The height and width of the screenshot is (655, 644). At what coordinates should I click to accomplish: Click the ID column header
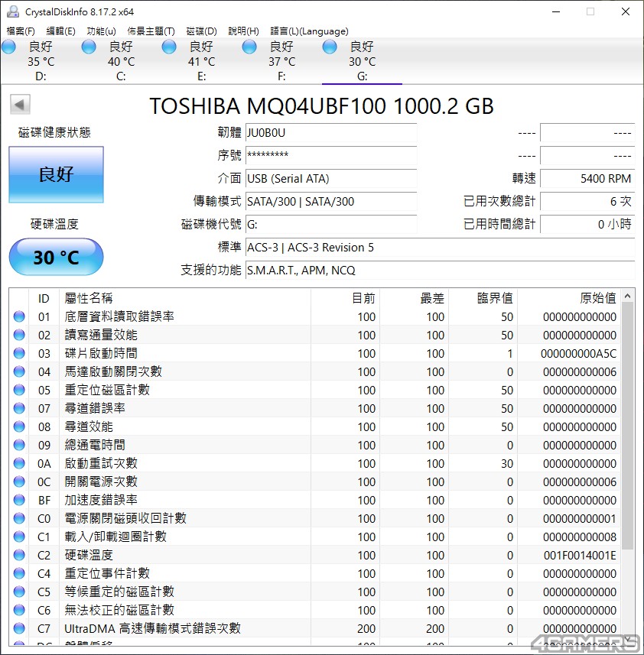point(44,298)
